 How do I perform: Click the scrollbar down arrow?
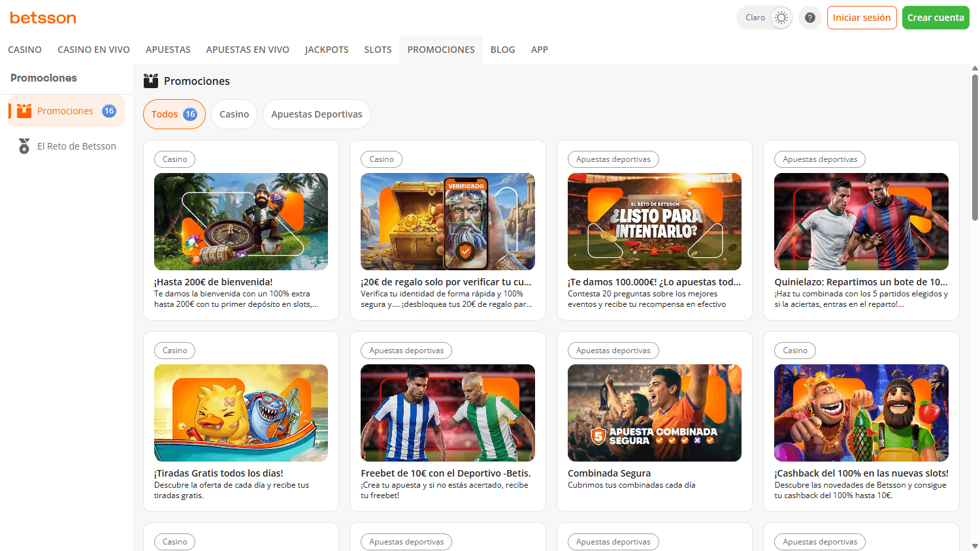coord(975,546)
